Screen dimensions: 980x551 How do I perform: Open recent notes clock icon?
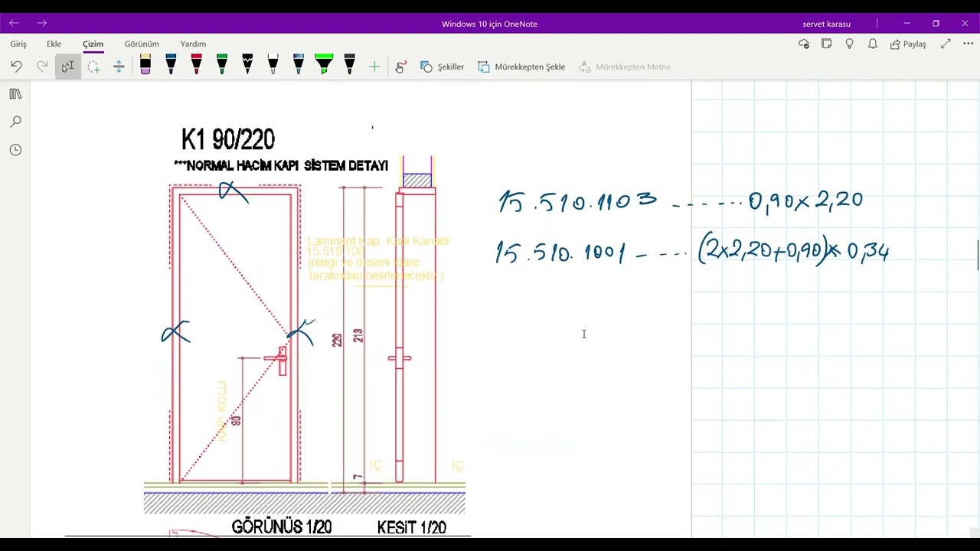[x=15, y=150]
